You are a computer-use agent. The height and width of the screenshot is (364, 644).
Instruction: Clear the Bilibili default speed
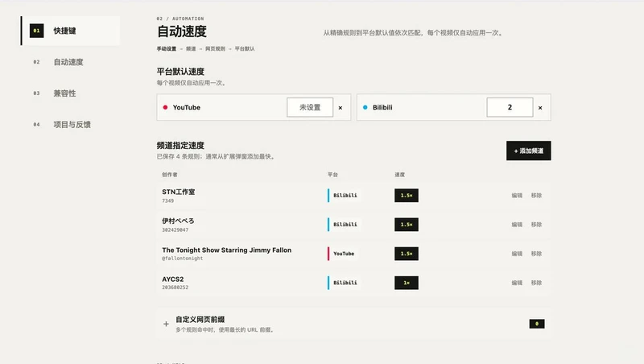pyautogui.click(x=540, y=108)
